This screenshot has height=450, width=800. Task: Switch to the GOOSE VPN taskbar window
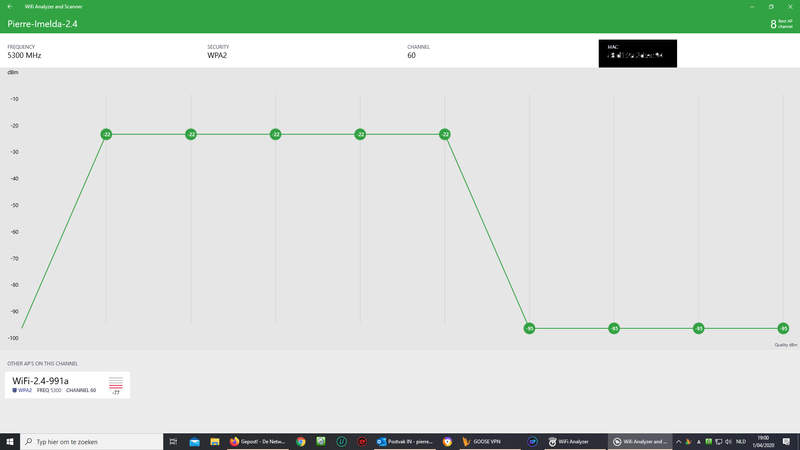coord(490,442)
